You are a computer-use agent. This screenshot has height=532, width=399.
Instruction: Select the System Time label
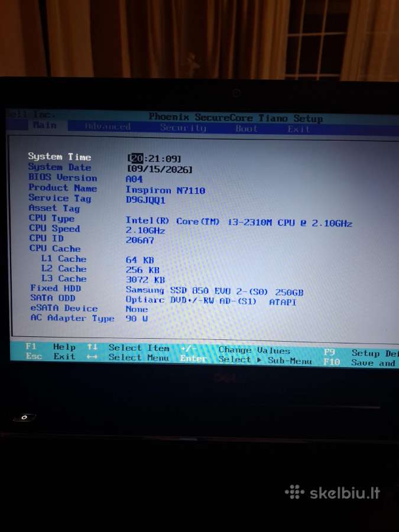pyautogui.click(x=59, y=157)
